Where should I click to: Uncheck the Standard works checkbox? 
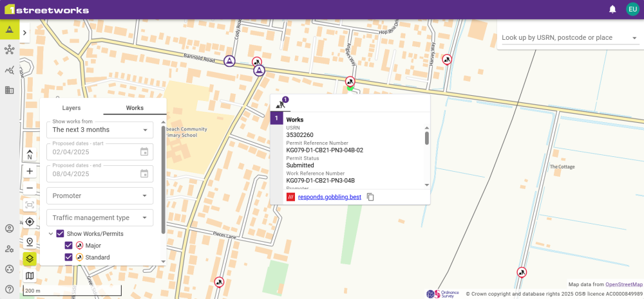point(69,258)
